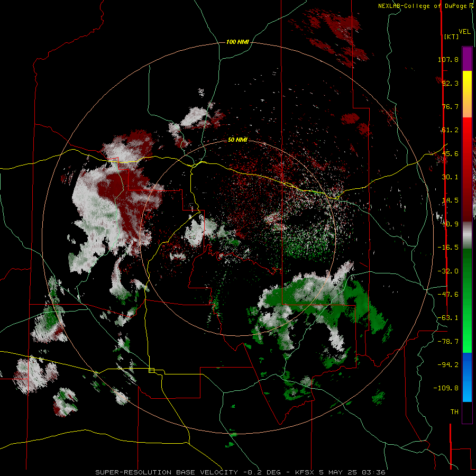This screenshot has height=476, width=476.
Task: Click the -0.2 DEG elevation angle text
Action: coord(264,472)
